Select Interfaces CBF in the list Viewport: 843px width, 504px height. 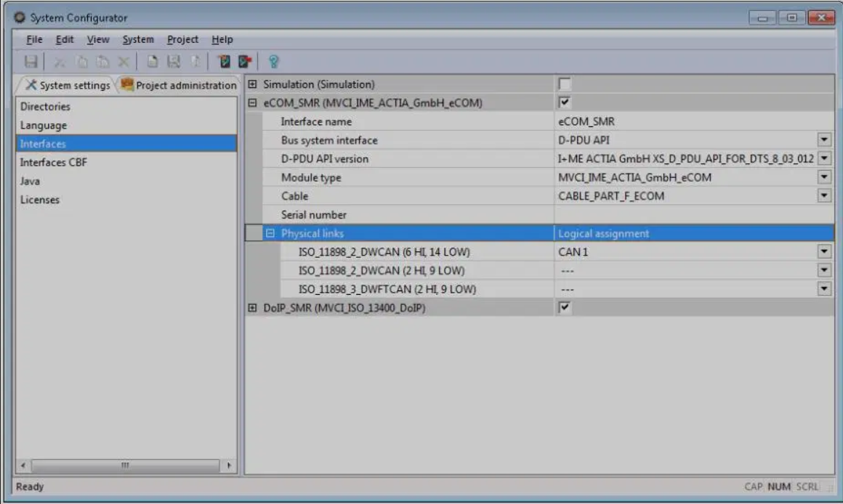click(x=126, y=162)
